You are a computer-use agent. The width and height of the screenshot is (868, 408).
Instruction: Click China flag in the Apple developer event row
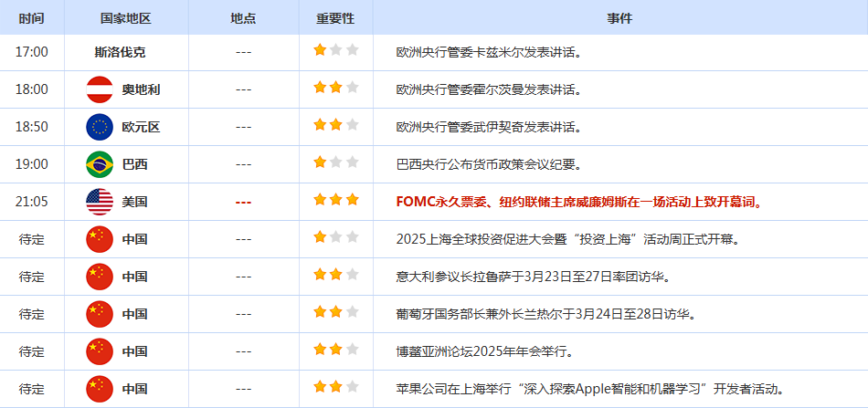click(x=99, y=389)
